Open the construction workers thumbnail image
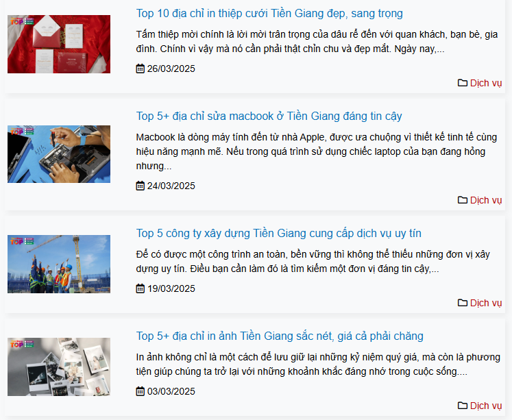 coord(59,264)
